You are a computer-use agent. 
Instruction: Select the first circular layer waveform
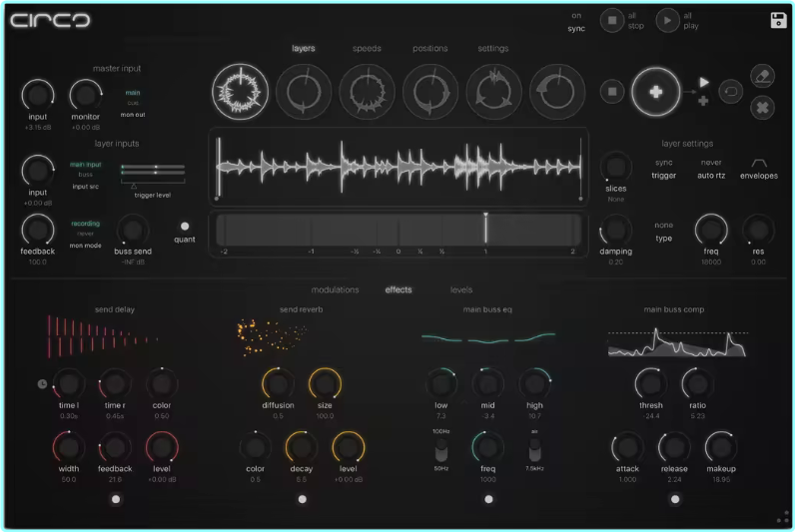[x=241, y=91]
